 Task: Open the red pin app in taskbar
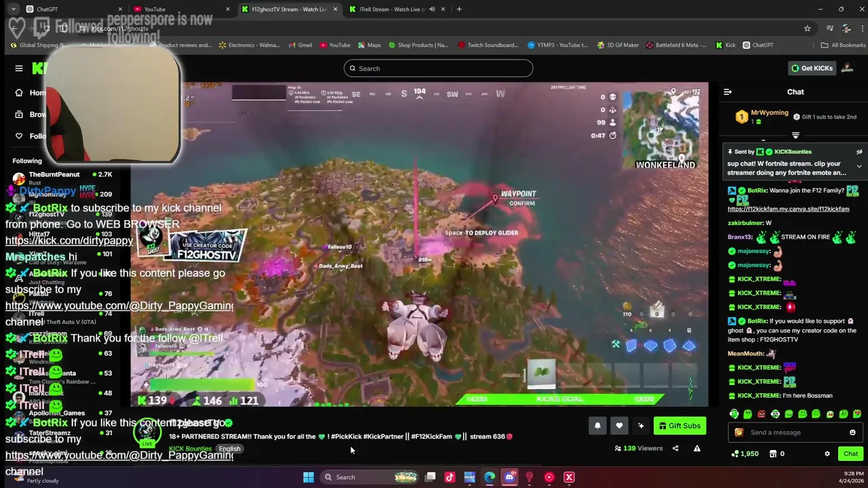point(530,477)
